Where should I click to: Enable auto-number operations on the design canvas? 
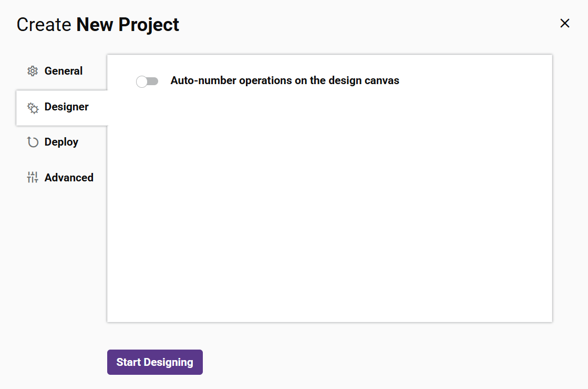pos(147,81)
